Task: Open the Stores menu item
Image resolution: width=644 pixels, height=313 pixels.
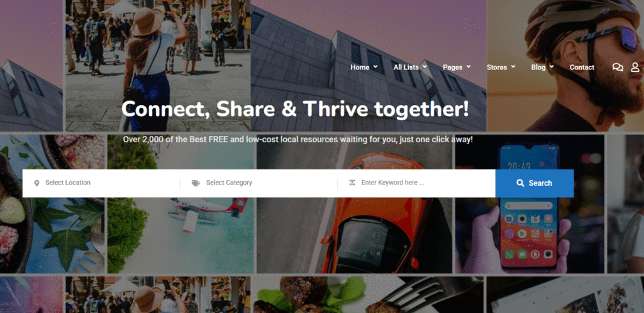Action: pyautogui.click(x=497, y=67)
